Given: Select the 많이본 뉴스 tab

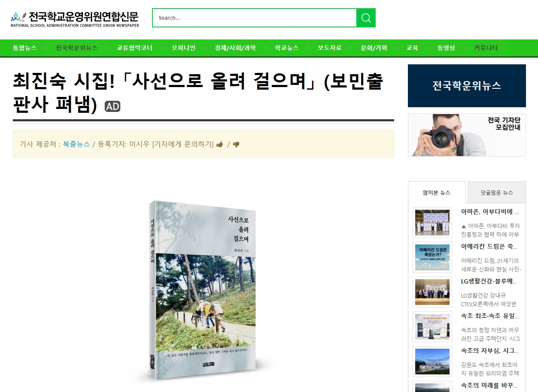Looking at the screenshot, I should click(437, 193).
